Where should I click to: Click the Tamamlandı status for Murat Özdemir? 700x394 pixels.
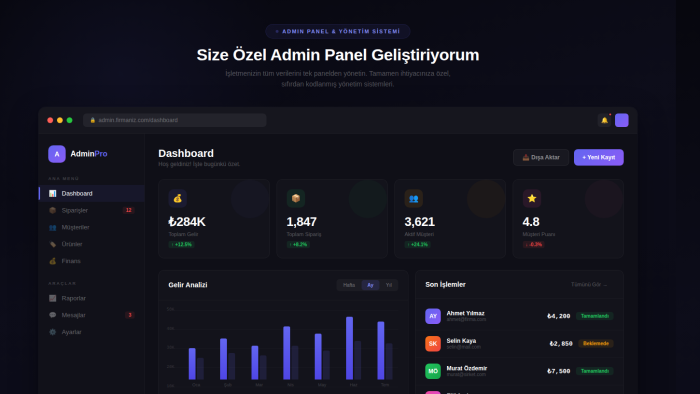[595, 371]
